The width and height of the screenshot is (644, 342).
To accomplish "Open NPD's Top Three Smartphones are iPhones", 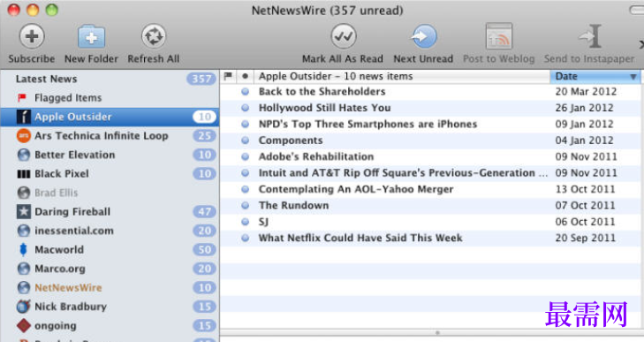I will [x=367, y=124].
